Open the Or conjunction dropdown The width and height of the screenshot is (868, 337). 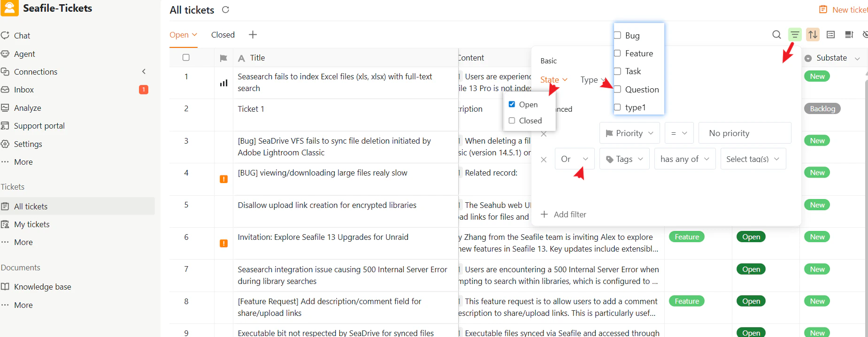click(575, 159)
